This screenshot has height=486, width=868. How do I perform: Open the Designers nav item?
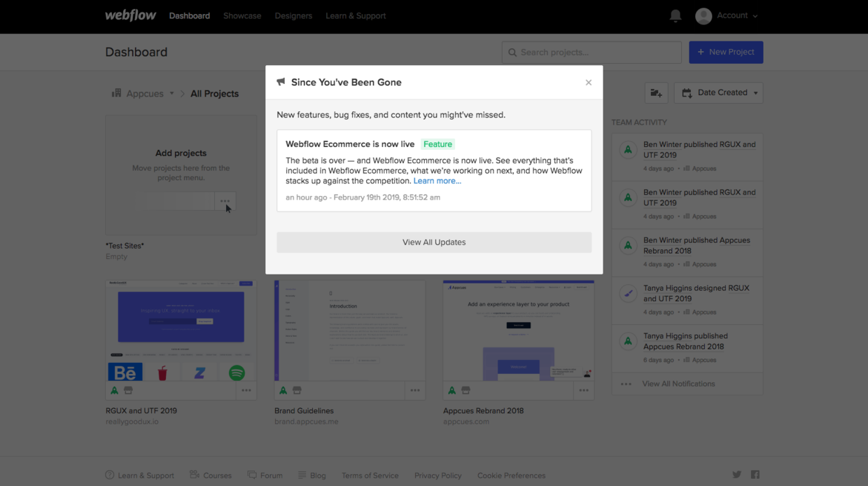tap(293, 15)
